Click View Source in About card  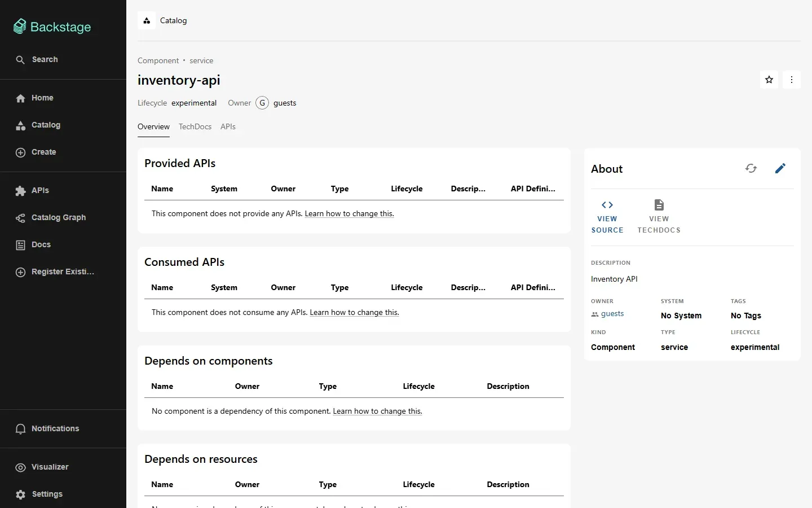[607, 217]
